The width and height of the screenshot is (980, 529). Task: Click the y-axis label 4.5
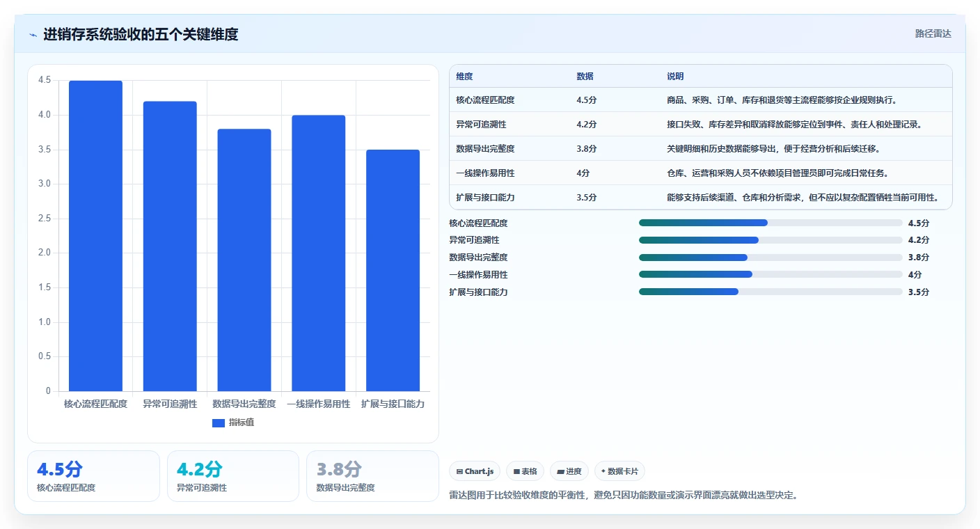click(x=45, y=80)
